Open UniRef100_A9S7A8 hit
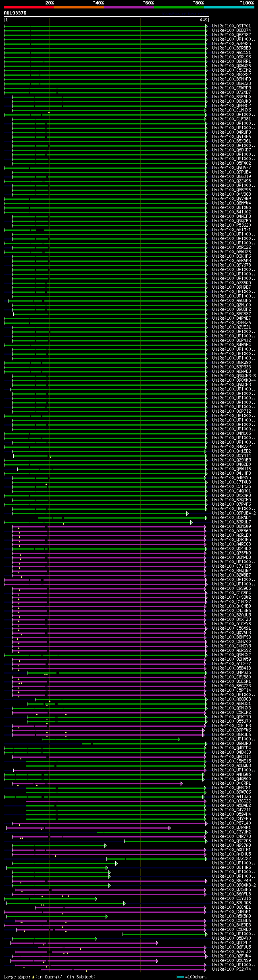This screenshot has height=980, width=258. point(231,846)
